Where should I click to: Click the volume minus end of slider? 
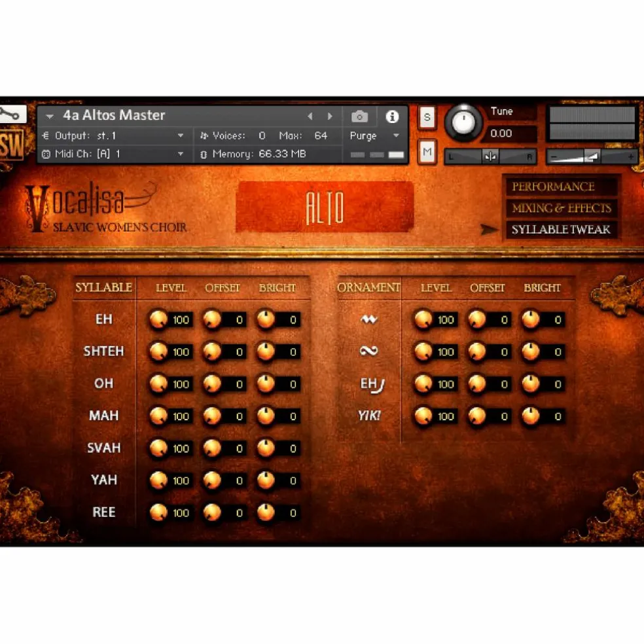tap(554, 157)
